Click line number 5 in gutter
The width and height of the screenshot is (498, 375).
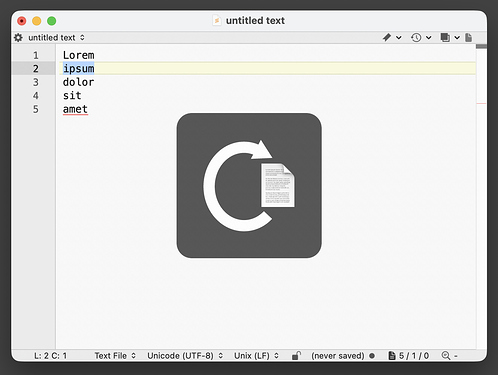click(36, 109)
